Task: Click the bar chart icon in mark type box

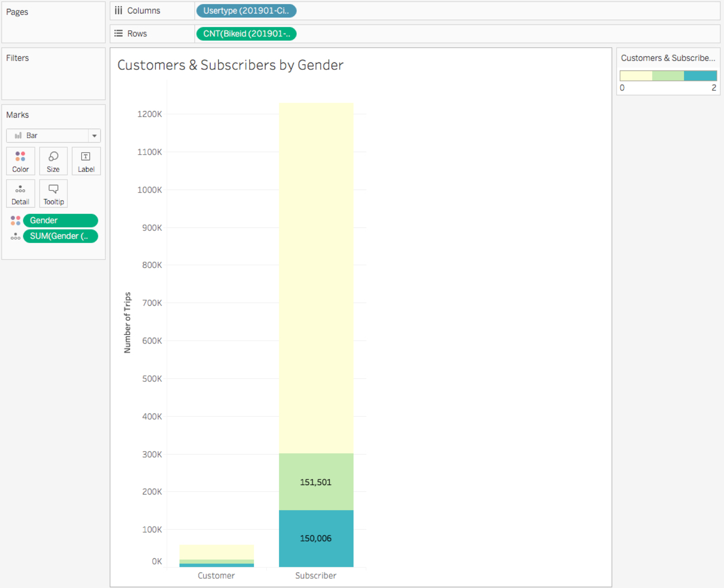Action: (x=18, y=135)
